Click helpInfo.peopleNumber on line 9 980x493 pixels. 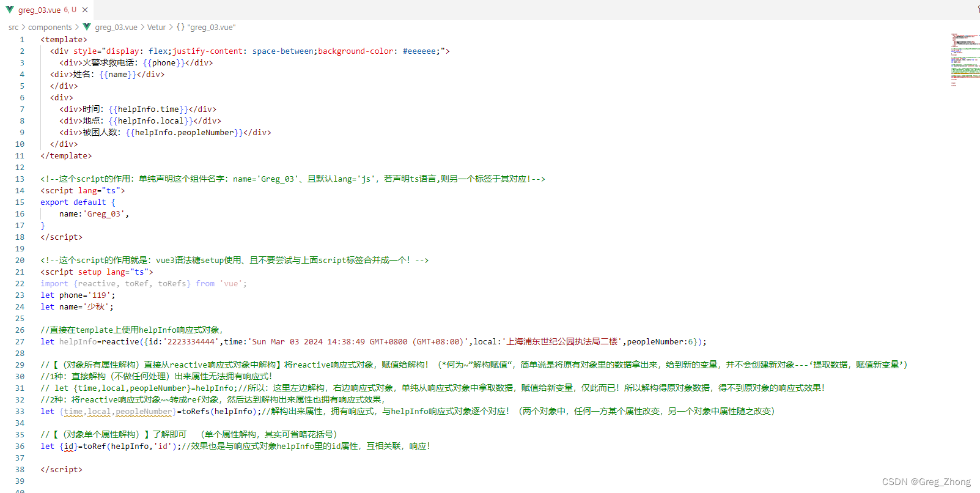(x=185, y=133)
